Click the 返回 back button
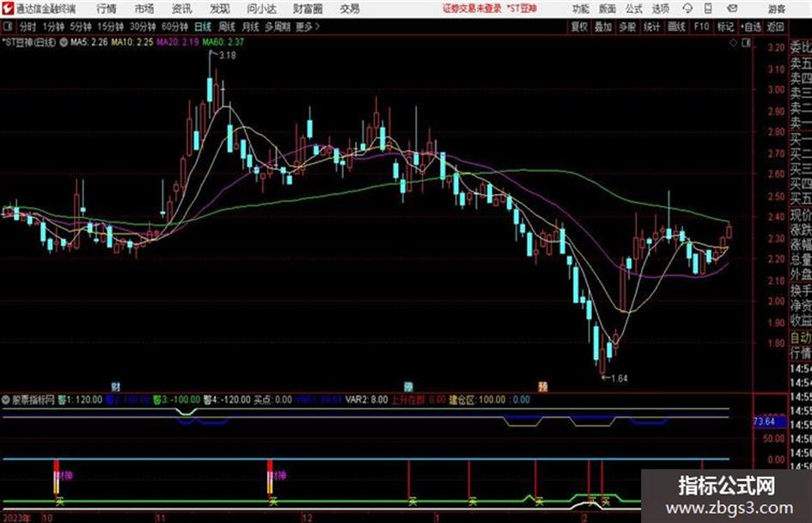Viewport: 812px width, 523px height. (775, 27)
